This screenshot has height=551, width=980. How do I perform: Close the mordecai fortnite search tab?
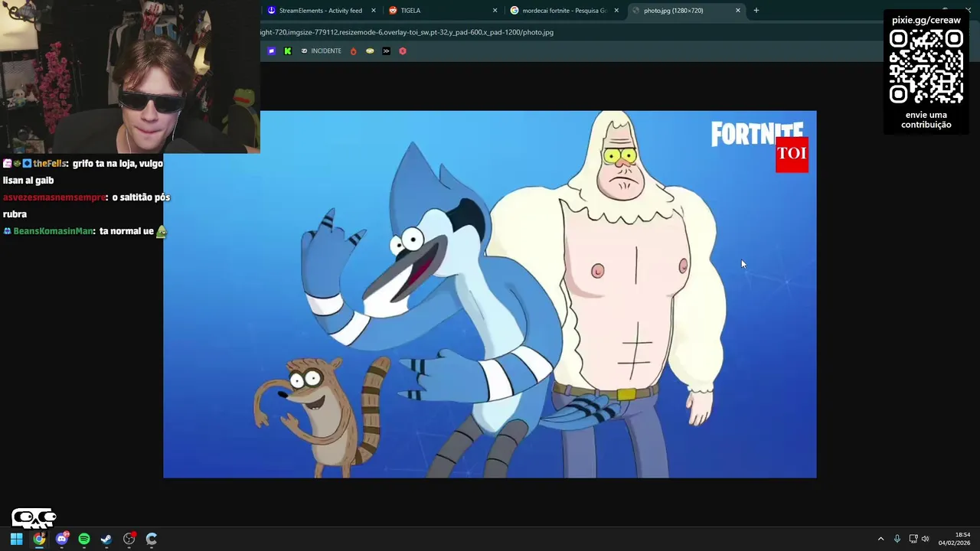pos(616,11)
